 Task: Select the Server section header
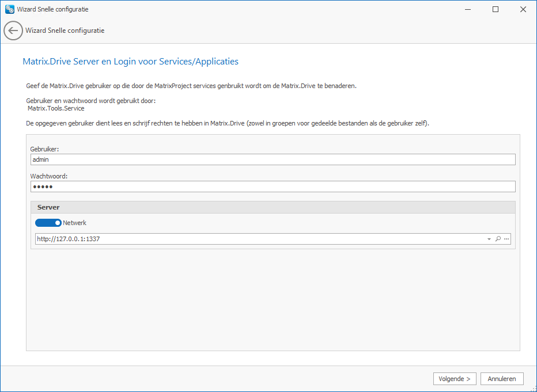[48, 206]
